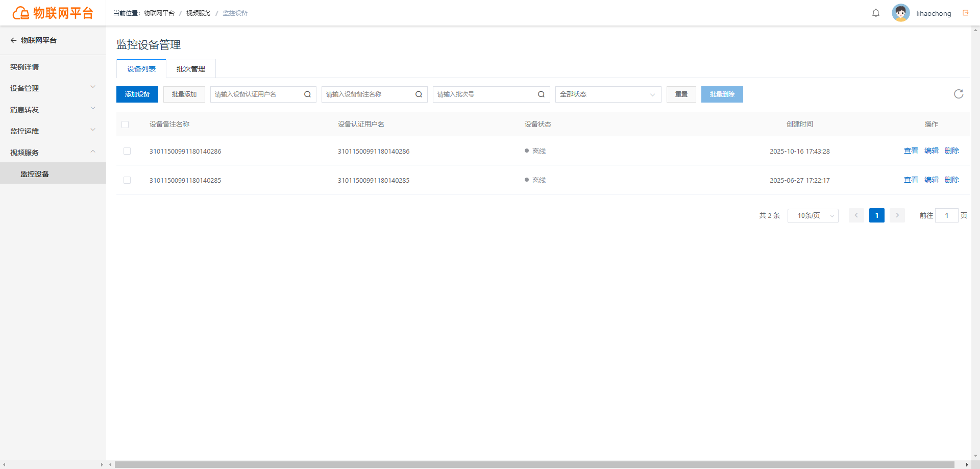Click the horizontal scrollbar at the bottom

pyautogui.click(x=534, y=465)
